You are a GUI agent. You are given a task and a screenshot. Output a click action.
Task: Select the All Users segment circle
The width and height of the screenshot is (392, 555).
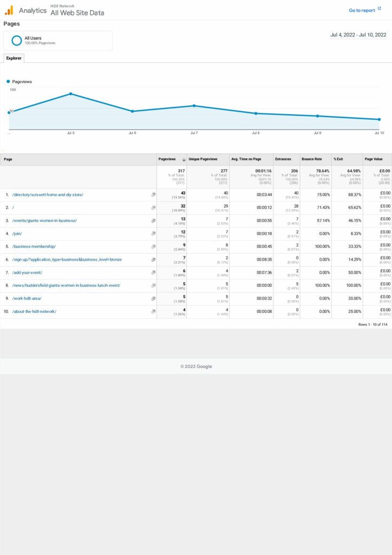pyautogui.click(x=17, y=40)
